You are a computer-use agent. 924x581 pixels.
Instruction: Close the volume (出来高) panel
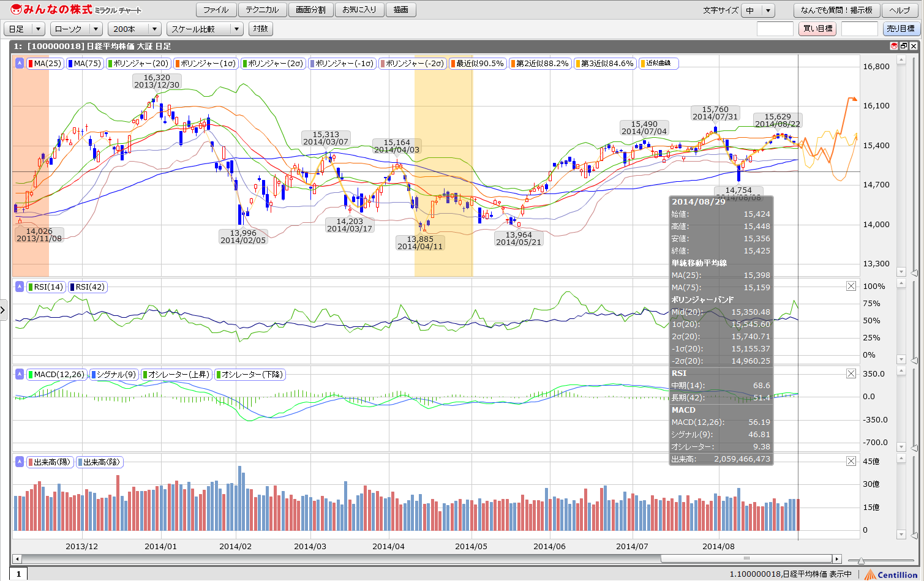(851, 461)
